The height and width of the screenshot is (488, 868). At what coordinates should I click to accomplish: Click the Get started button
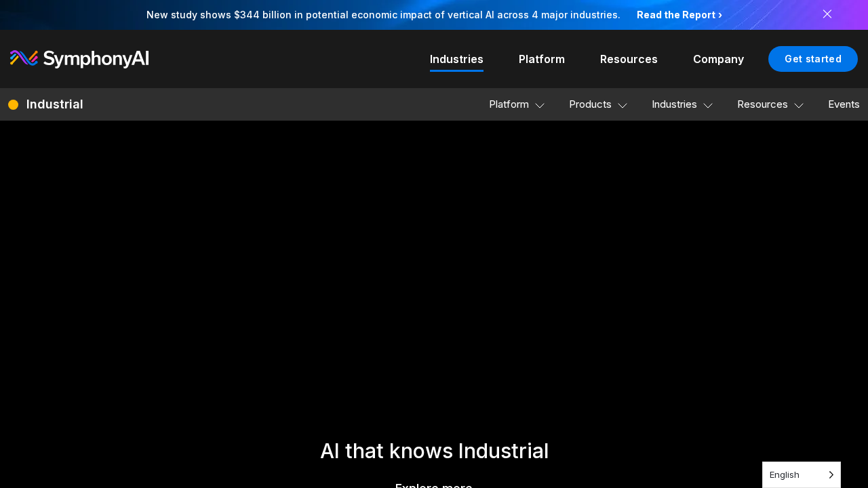point(812,59)
